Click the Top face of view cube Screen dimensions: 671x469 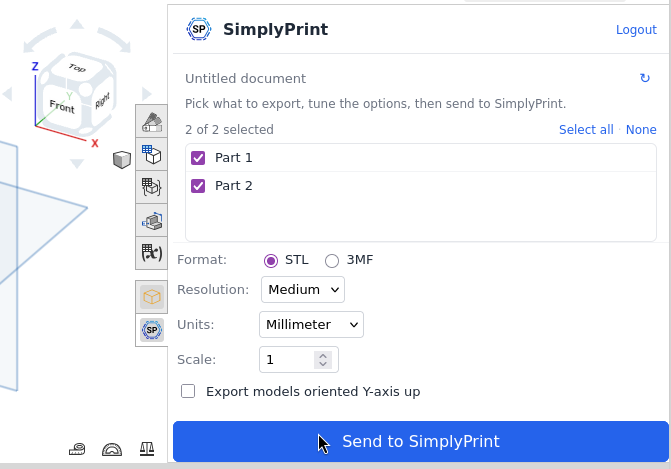coord(77,68)
